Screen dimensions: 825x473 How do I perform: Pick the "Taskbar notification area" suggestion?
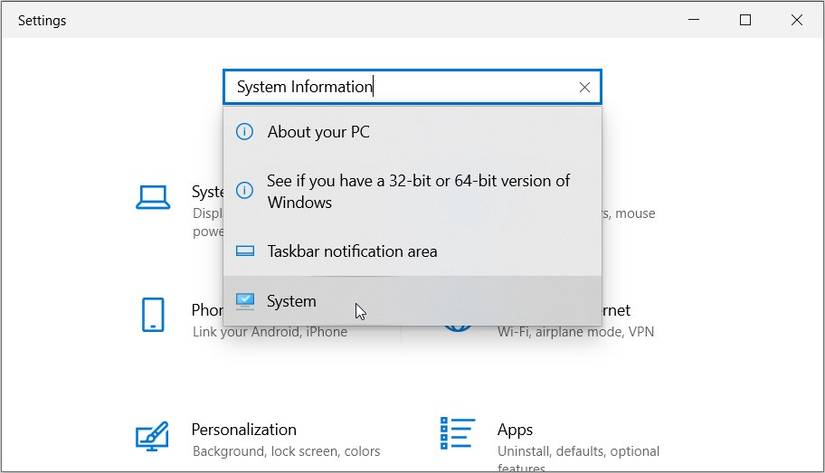[x=352, y=251]
